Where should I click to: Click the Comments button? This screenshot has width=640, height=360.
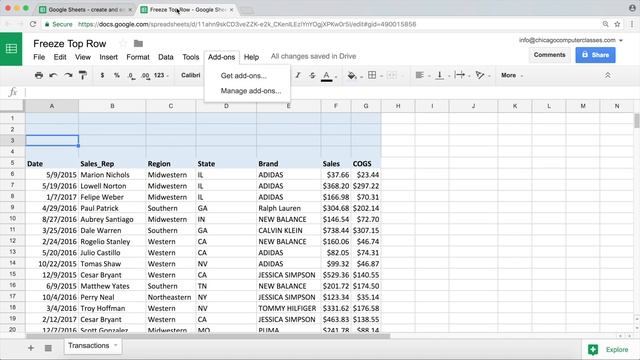549,55
